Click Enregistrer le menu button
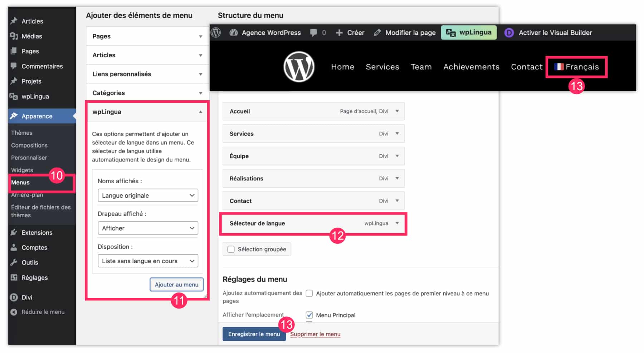Image resolution: width=644 pixels, height=353 pixels. click(254, 334)
